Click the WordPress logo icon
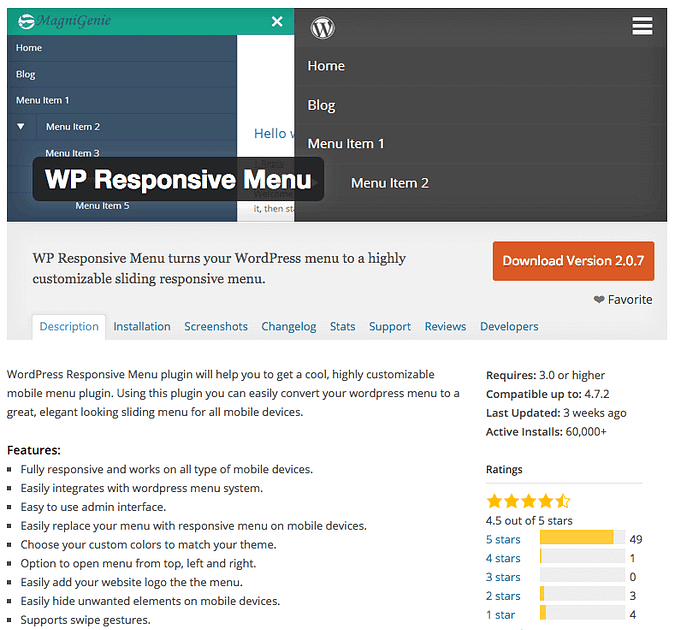675x630 pixels. [x=322, y=28]
